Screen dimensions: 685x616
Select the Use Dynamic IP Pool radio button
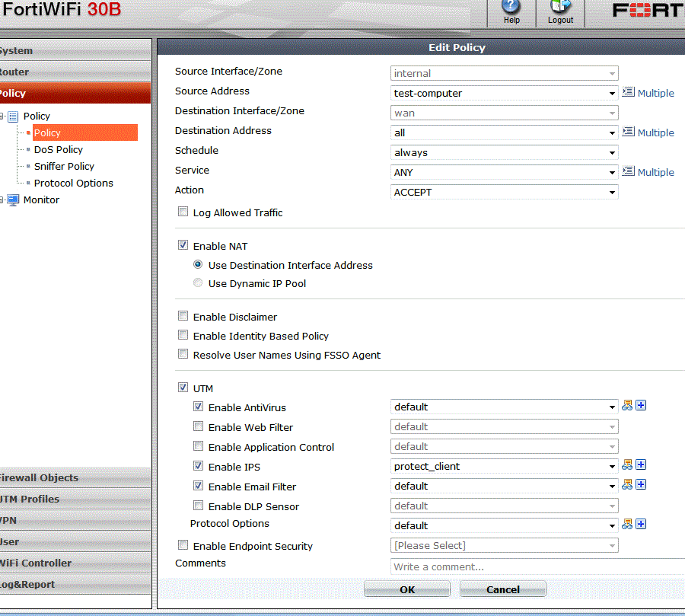coord(198,283)
